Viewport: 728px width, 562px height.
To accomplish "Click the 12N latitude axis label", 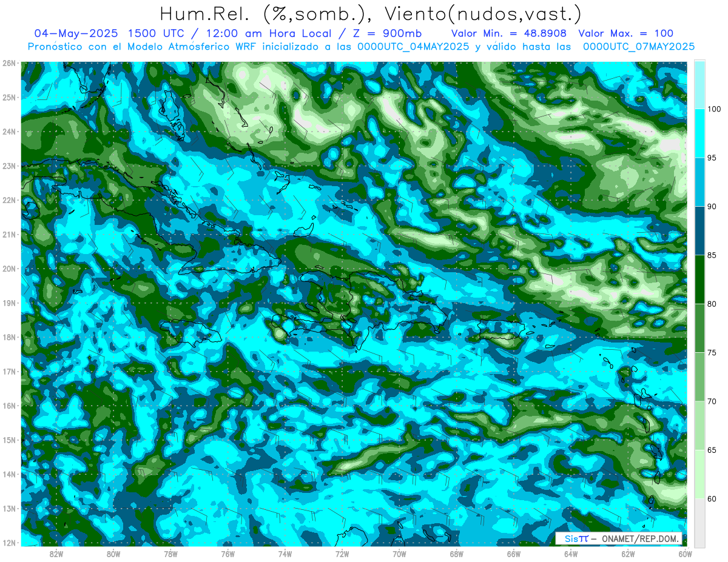I will (8, 543).
